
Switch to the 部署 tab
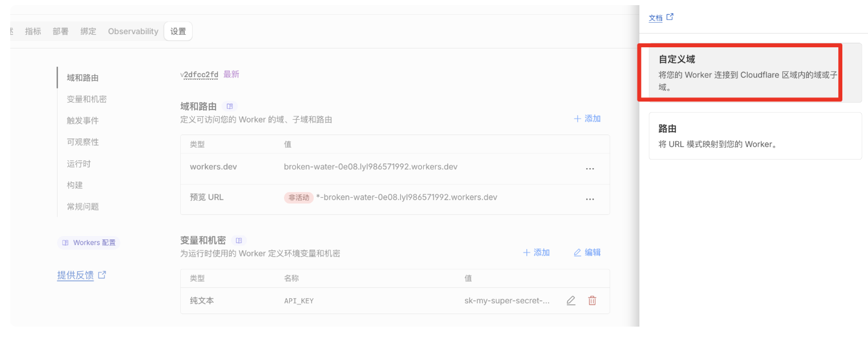point(60,31)
